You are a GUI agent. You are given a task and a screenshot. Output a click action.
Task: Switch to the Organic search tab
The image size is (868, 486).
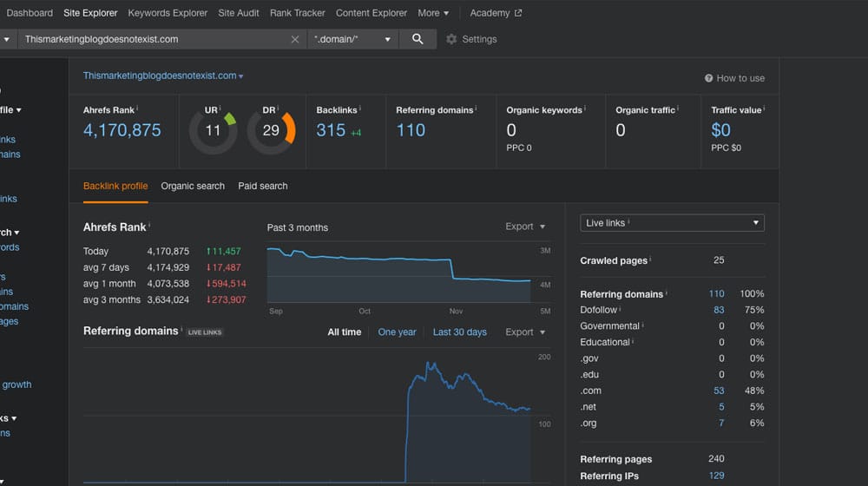[x=193, y=186]
